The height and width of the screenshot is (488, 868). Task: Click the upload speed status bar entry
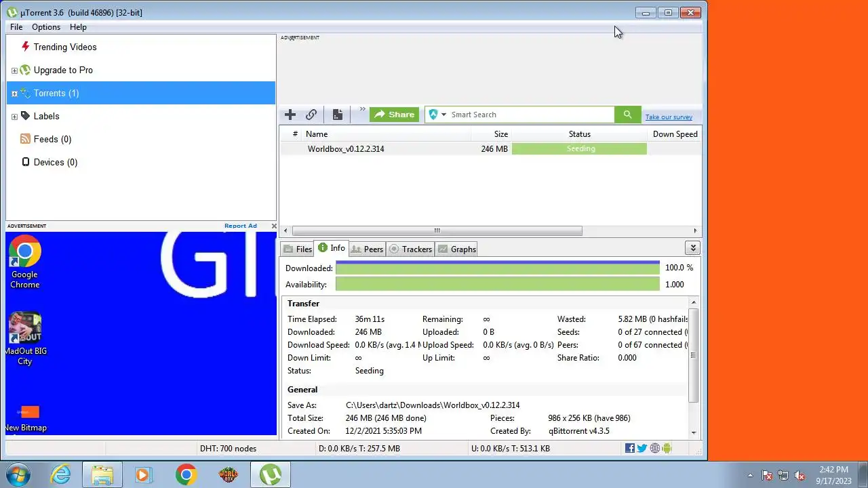[x=510, y=449]
